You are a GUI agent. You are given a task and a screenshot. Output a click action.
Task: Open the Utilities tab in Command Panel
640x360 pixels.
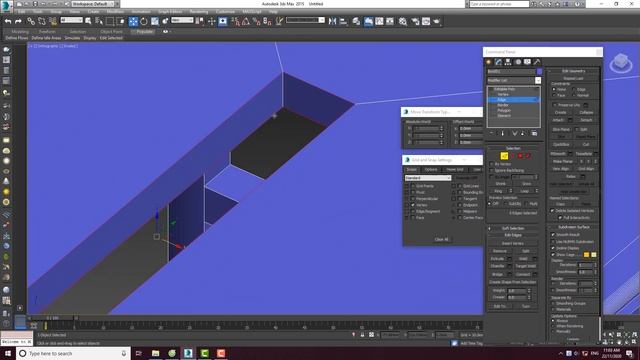537,62
